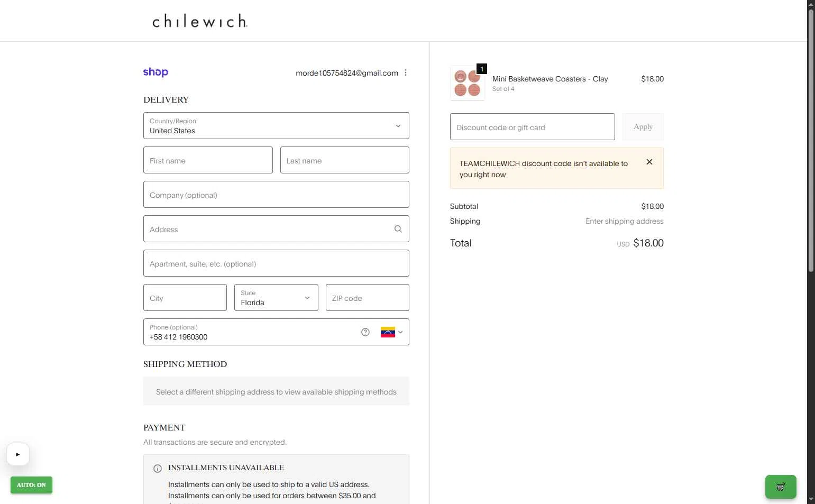Focus the Last name field
815x504 pixels.
click(345, 160)
